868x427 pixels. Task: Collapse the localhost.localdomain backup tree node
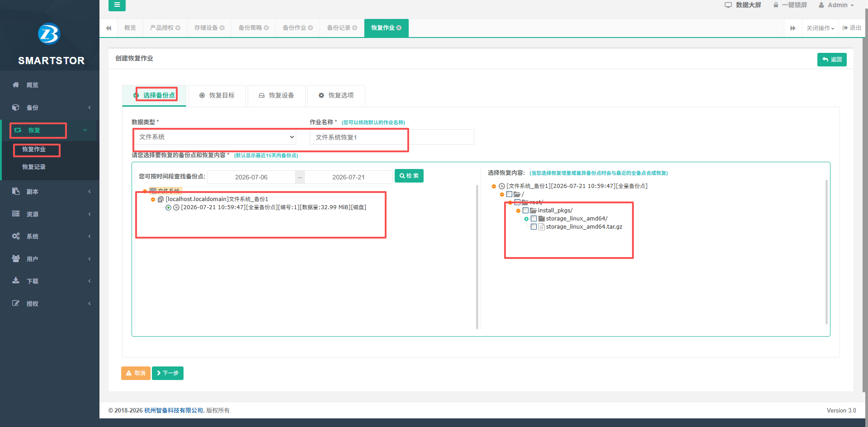click(x=153, y=199)
